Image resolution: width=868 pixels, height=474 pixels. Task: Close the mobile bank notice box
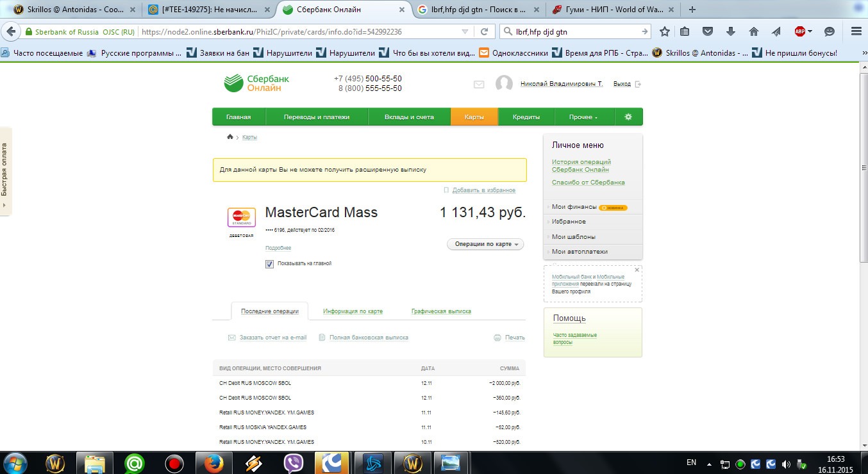(x=637, y=270)
